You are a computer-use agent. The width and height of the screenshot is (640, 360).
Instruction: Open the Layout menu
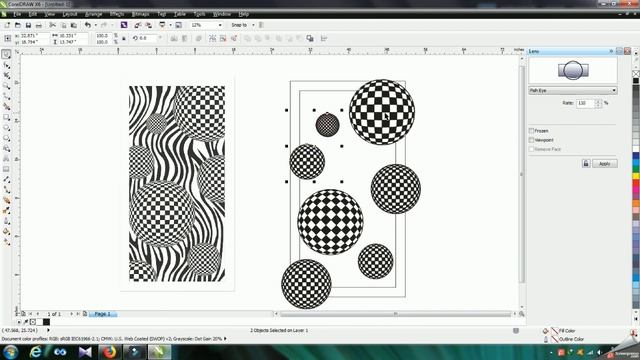[70, 14]
